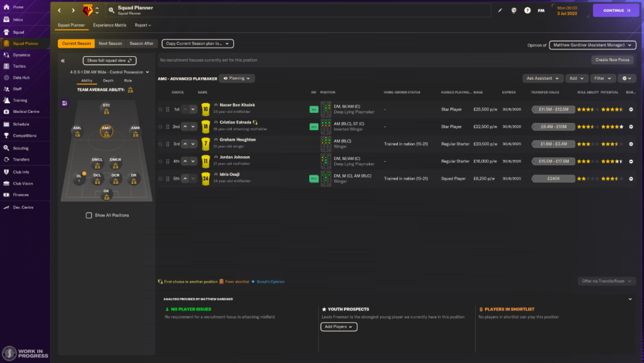The height and width of the screenshot is (363, 644).
Task: Collapse the pitch panel with double-chevron icon
Action: tap(63, 61)
